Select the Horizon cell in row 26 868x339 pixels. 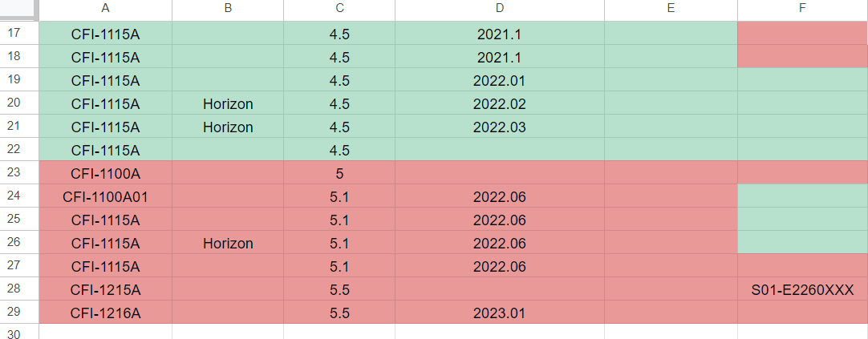228,243
